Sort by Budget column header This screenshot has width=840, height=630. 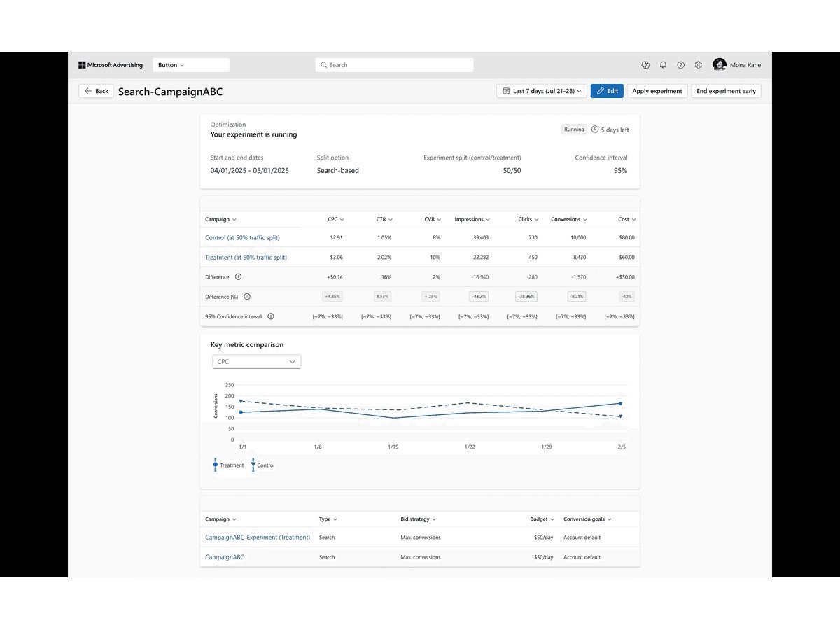[542, 519]
